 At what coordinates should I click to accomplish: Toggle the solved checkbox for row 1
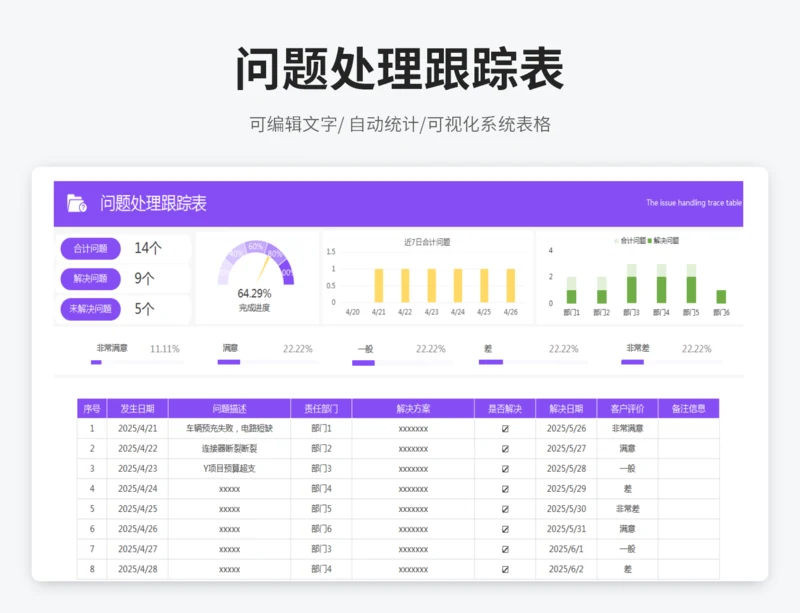pos(505,429)
